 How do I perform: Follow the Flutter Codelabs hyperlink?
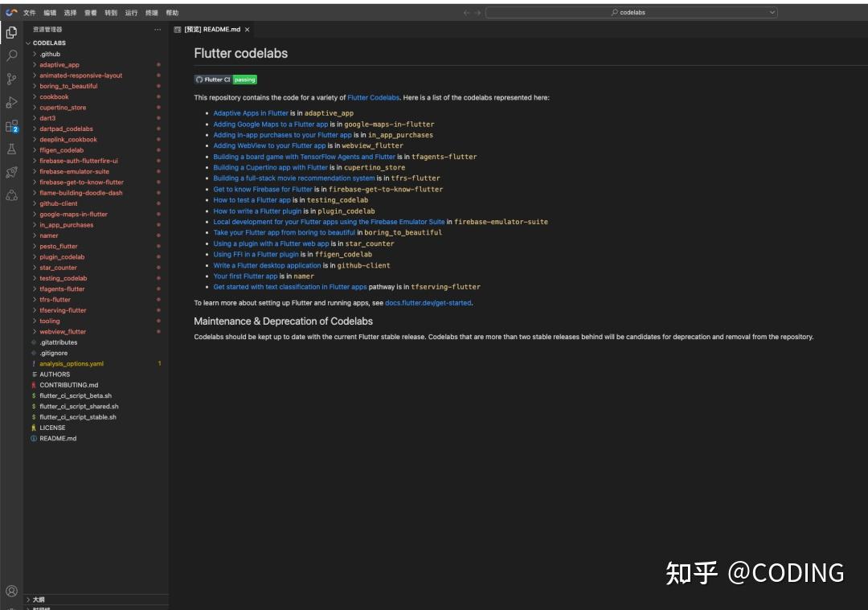click(x=372, y=96)
